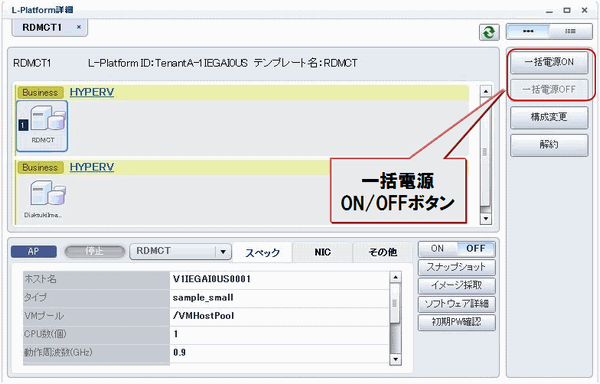Close the RDMCT1 tab
This screenshot has width=600, height=384.
pyautogui.click(x=79, y=27)
